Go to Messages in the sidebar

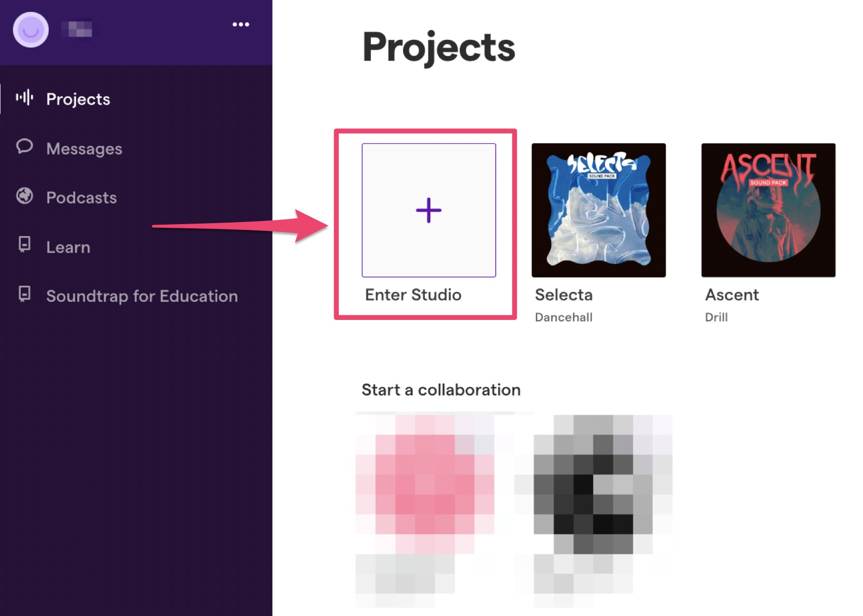pyautogui.click(x=84, y=149)
